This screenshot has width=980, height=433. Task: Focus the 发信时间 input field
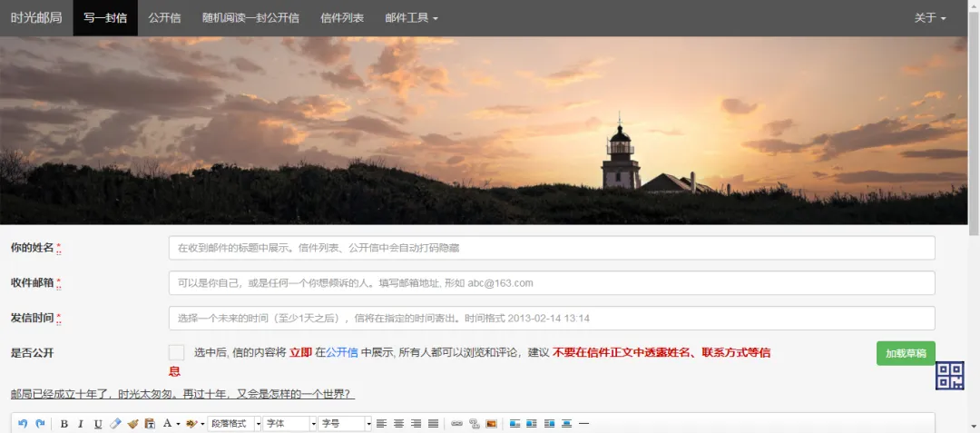pos(552,318)
